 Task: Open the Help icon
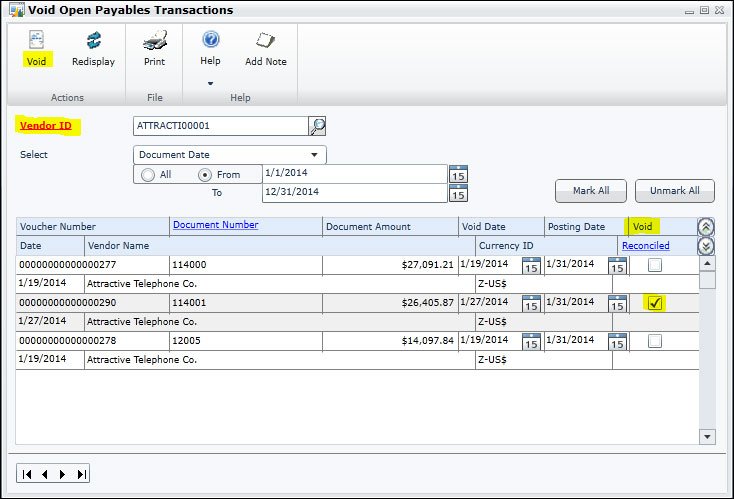211,39
